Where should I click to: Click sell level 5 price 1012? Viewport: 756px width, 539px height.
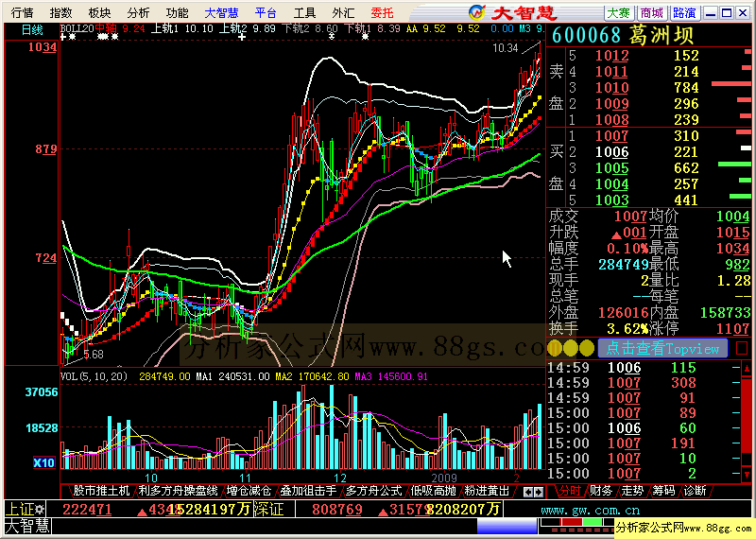click(x=611, y=56)
